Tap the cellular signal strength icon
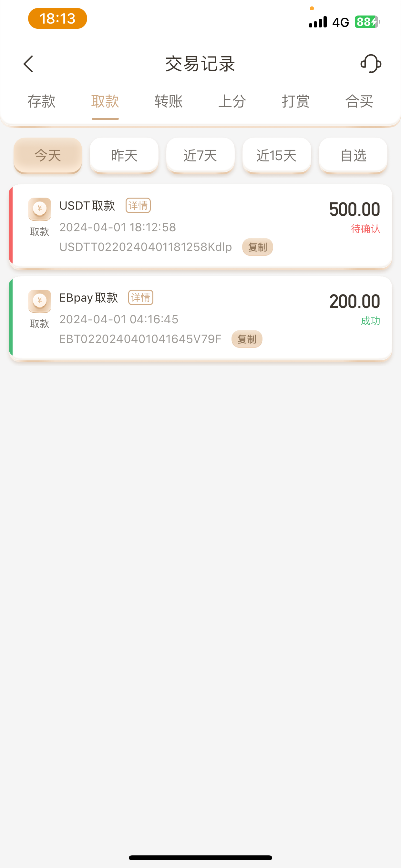 pyautogui.click(x=318, y=22)
